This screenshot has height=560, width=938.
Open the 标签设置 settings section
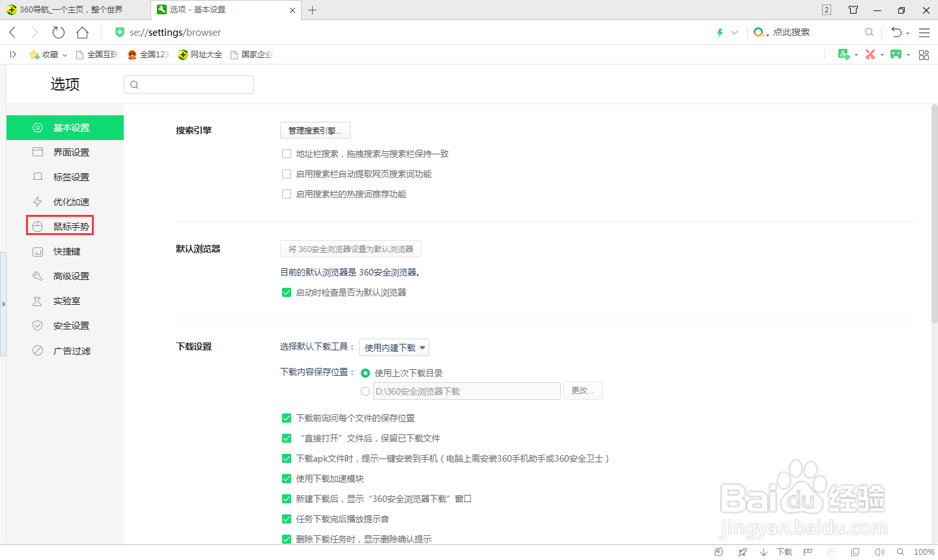(65, 177)
